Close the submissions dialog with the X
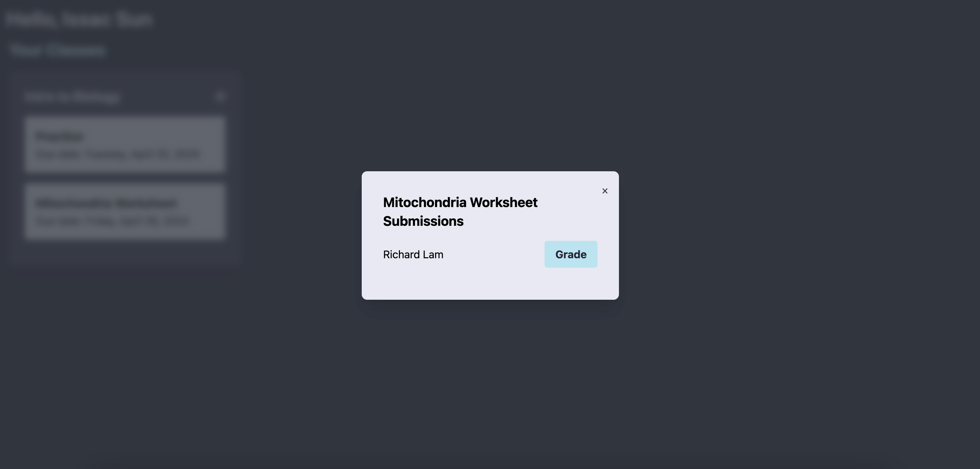Viewport: 980px width, 469px height. click(605, 191)
